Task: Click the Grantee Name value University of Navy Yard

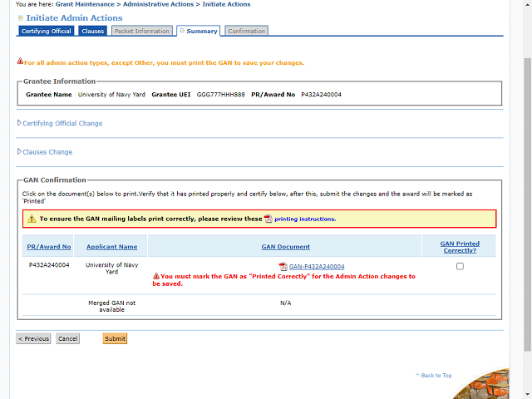Action: (111, 95)
